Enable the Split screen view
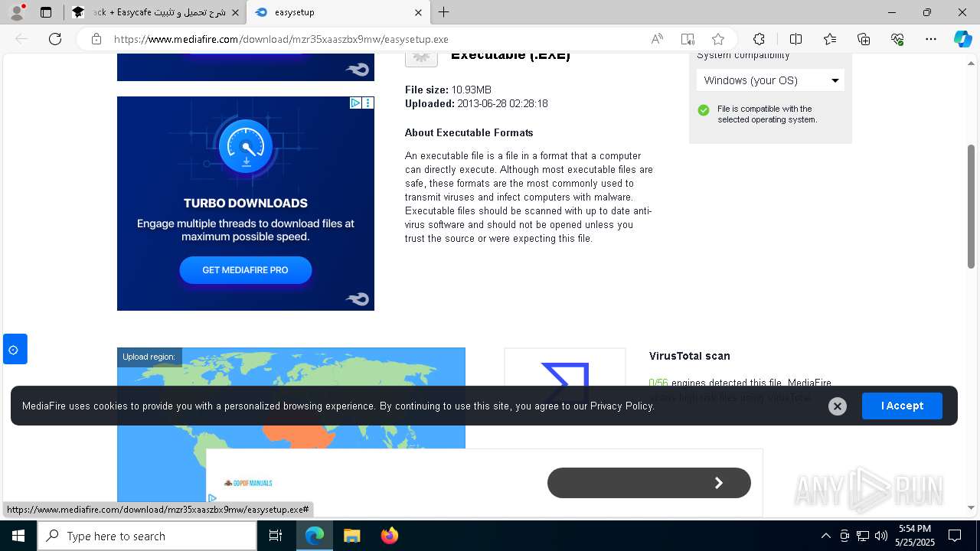 pyautogui.click(x=795, y=39)
